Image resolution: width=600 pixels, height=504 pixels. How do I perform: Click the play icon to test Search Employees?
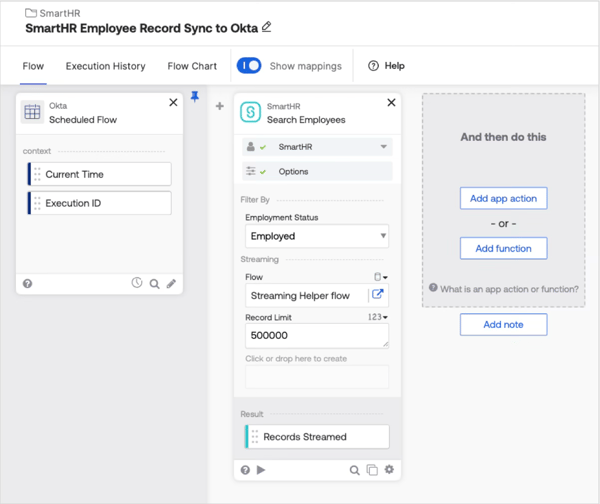click(x=261, y=469)
